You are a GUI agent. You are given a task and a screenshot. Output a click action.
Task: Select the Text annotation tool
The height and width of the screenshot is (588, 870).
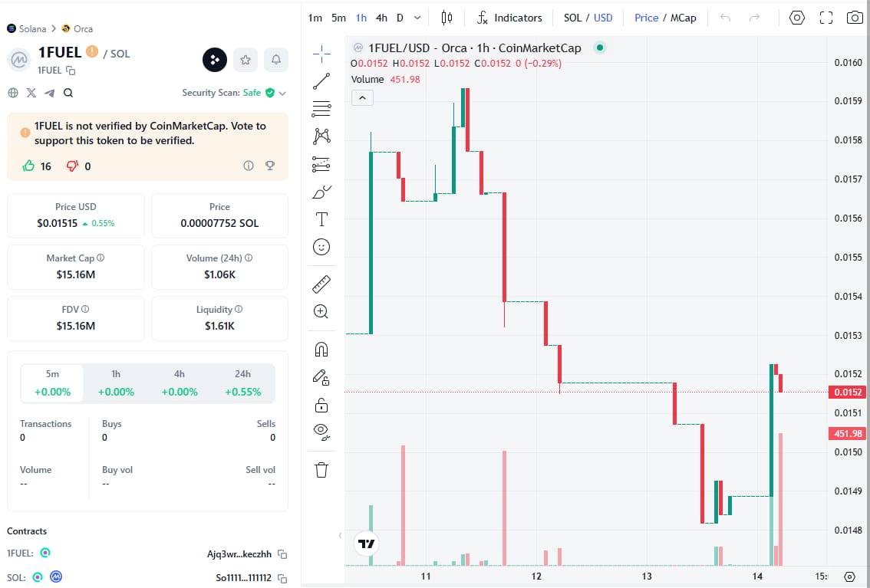[x=321, y=220]
